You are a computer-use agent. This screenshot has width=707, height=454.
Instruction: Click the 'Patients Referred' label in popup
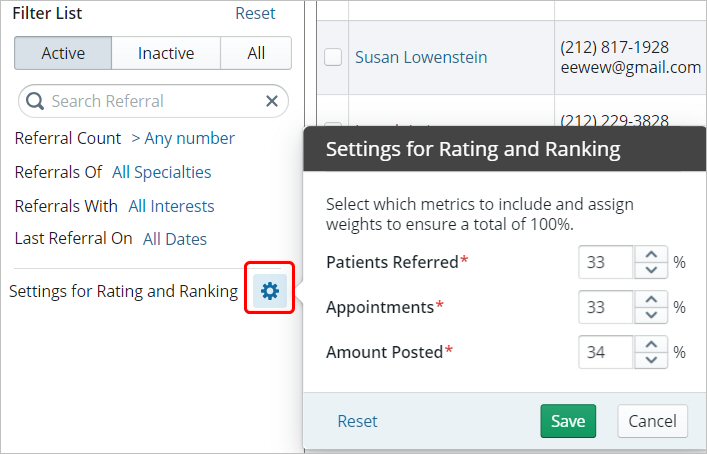click(x=392, y=262)
